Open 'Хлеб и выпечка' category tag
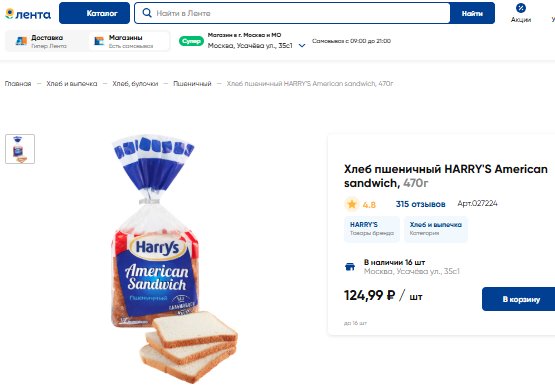Image resolution: width=555 pixels, height=391 pixels. pos(436,229)
